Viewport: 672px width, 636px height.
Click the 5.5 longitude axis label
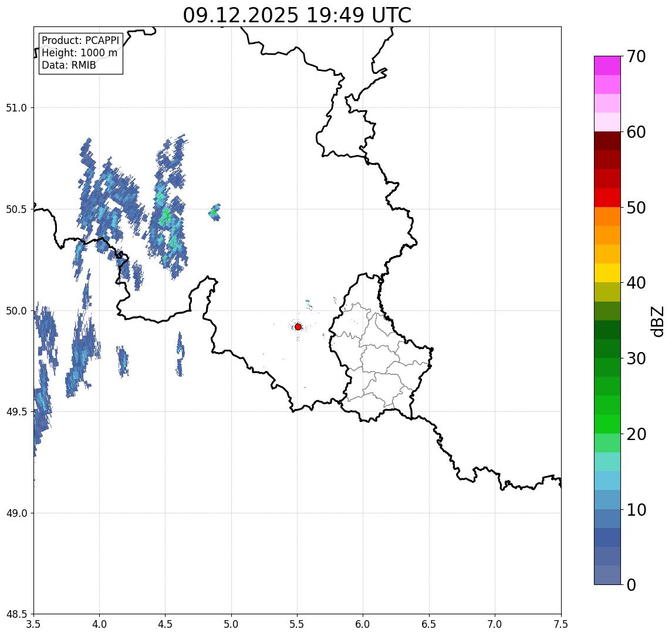click(x=298, y=624)
